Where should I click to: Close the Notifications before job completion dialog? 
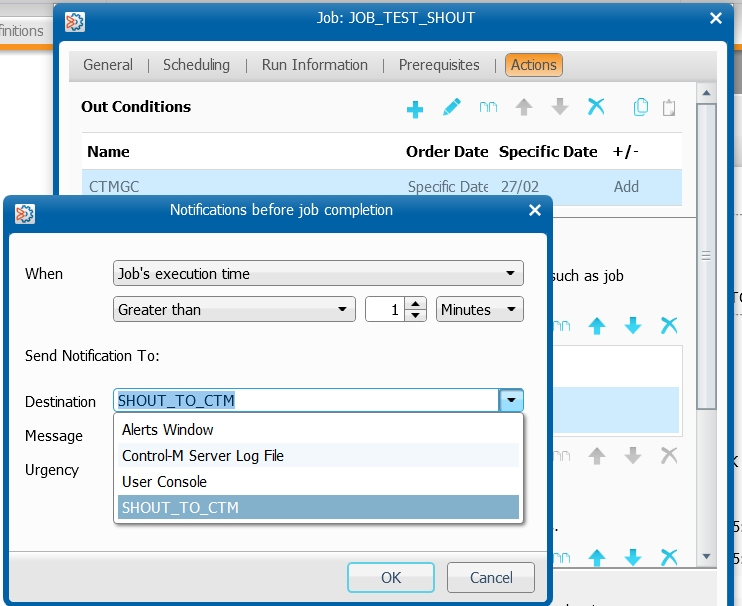(x=535, y=210)
